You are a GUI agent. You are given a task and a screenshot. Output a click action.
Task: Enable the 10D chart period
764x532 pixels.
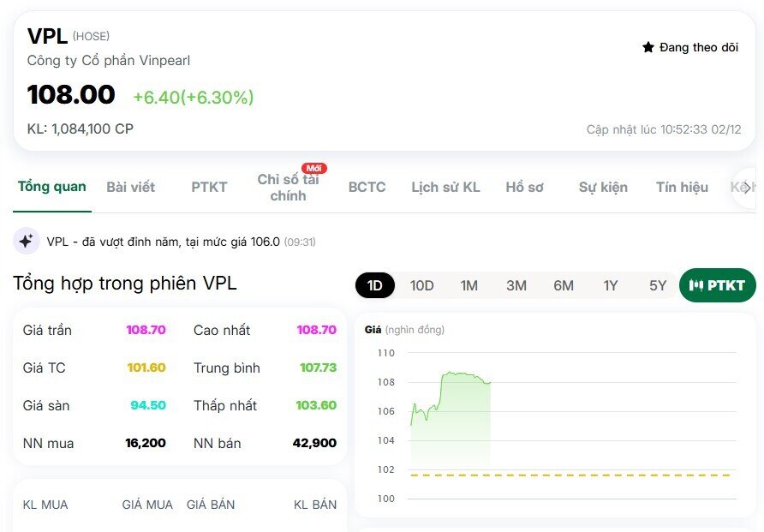[421, 285]
